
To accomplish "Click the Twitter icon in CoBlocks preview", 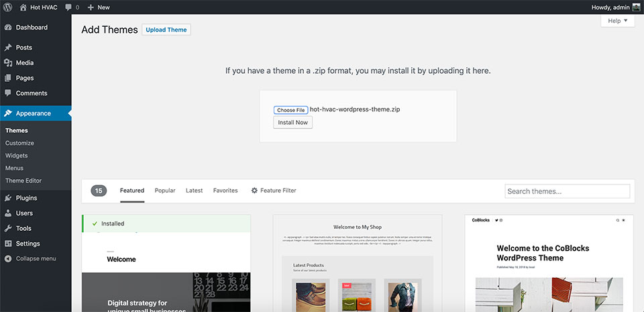I will point(496,221).
